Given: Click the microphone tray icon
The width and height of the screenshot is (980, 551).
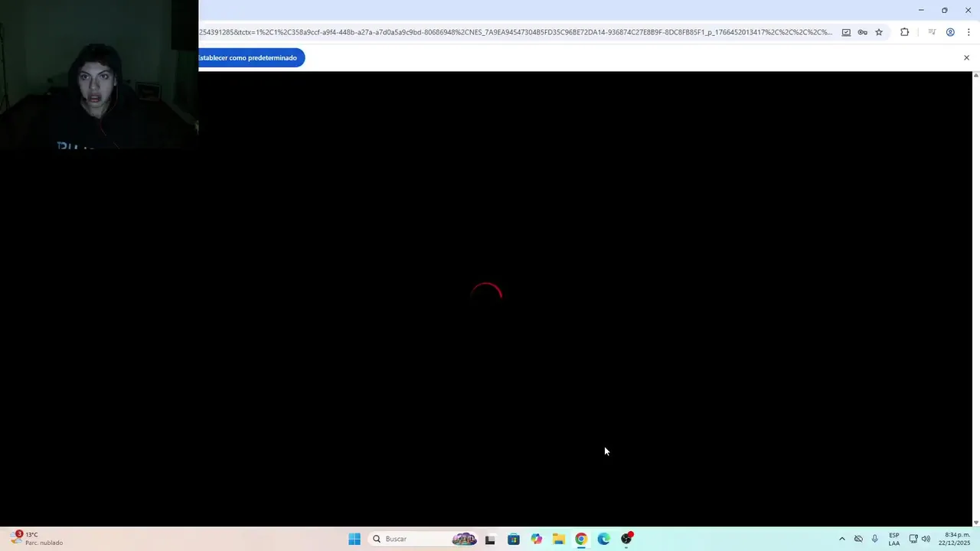Looking at the screenshot, I should point(874,539).
